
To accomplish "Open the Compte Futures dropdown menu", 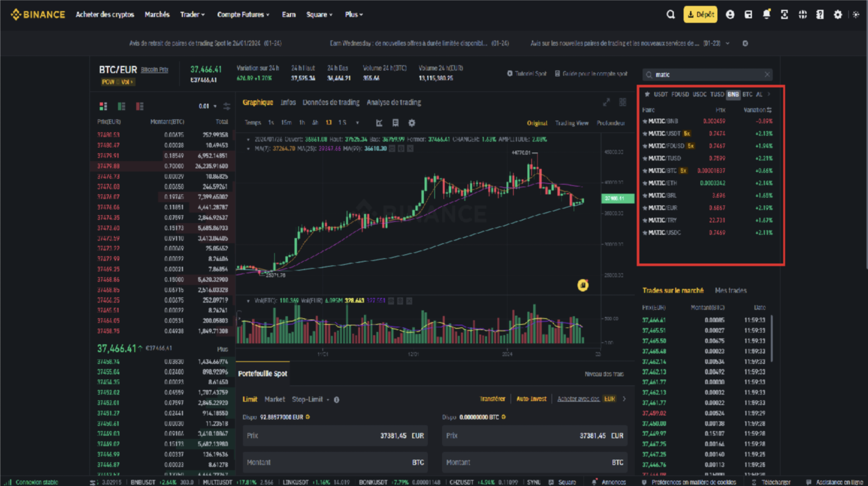I will click(x=243, y=15).
